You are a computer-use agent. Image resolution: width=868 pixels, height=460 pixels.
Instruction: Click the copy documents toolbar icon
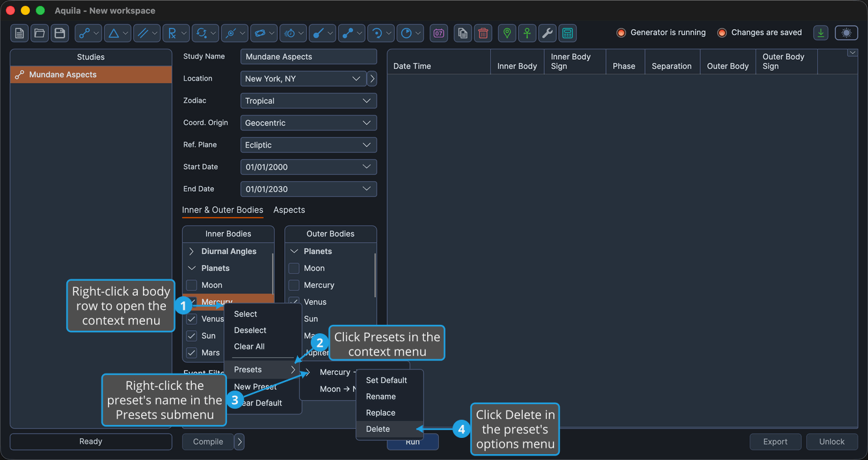(x=463, y=33)
